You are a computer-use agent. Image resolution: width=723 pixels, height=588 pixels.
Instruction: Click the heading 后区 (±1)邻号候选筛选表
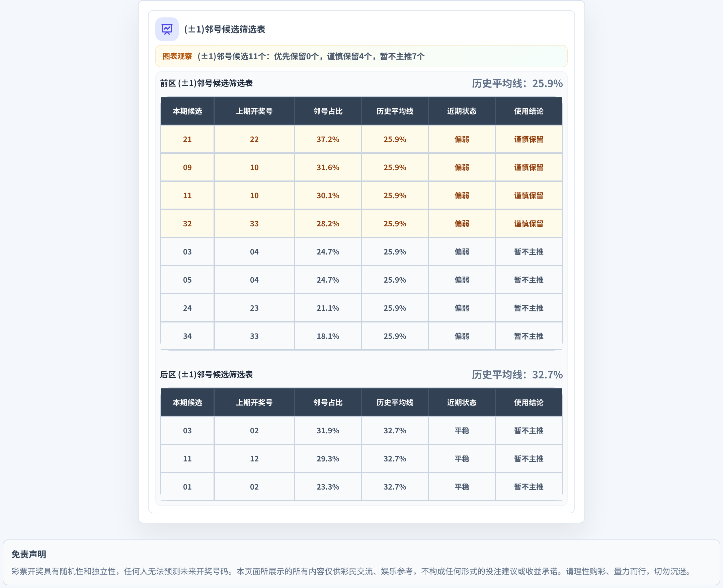tap(207, 375)
